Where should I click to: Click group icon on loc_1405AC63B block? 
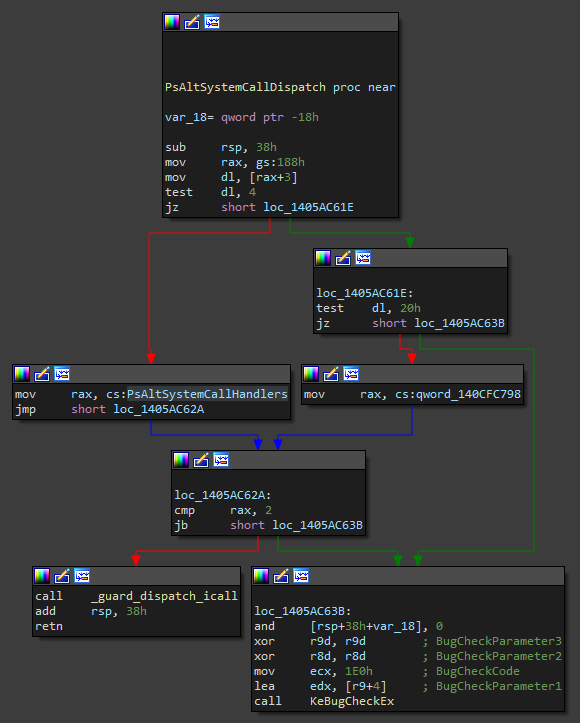[301, 575]
